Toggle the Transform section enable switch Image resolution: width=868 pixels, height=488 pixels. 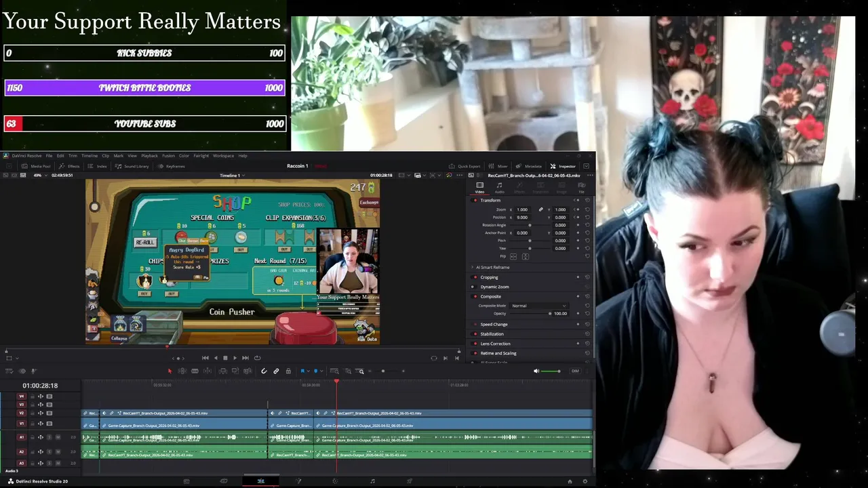pyautogui.click(x=475, y=200)
